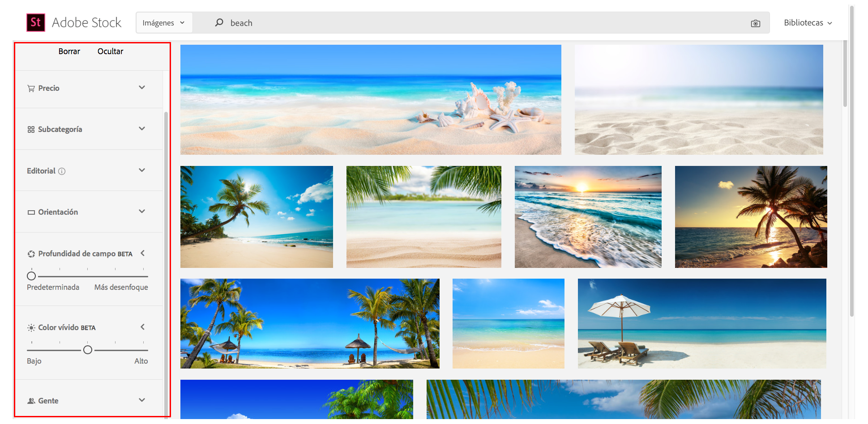The image size is (868, 424).
Task: Expand the Subcategoría filter section
Action: click(x=142, y=129)
